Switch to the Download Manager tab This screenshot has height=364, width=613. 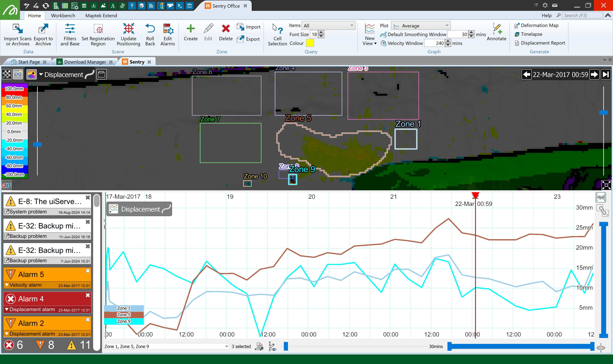coord(85,62)
